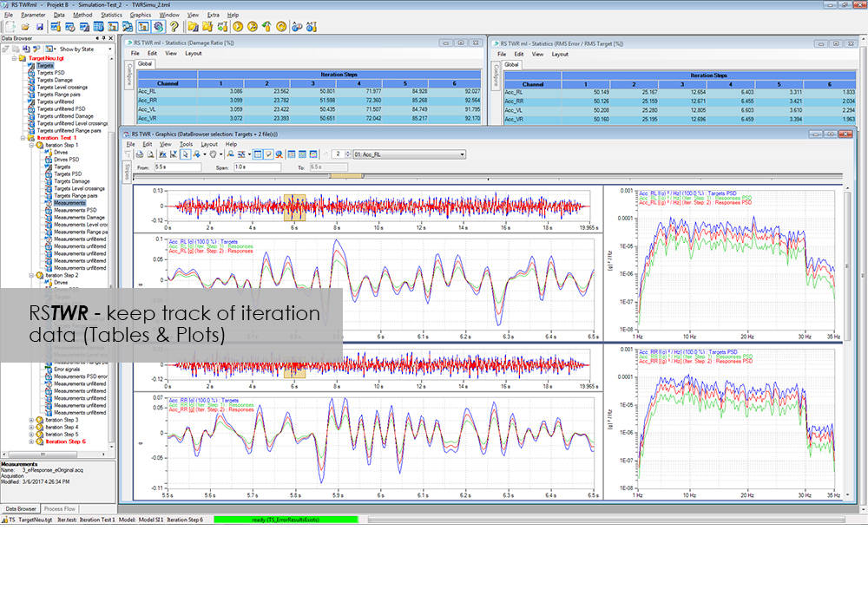Select the arrow pointer tool in Graphics toolbar
Viewport: 868px width, 615px height.
click(x=185, y=154)
